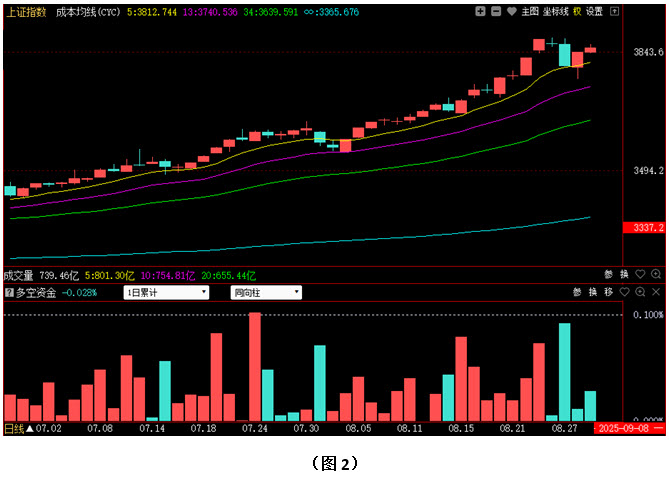Viewport: 669px width, 482px height.
Task: Click the 日线 period label
Action: pos(14,428)
